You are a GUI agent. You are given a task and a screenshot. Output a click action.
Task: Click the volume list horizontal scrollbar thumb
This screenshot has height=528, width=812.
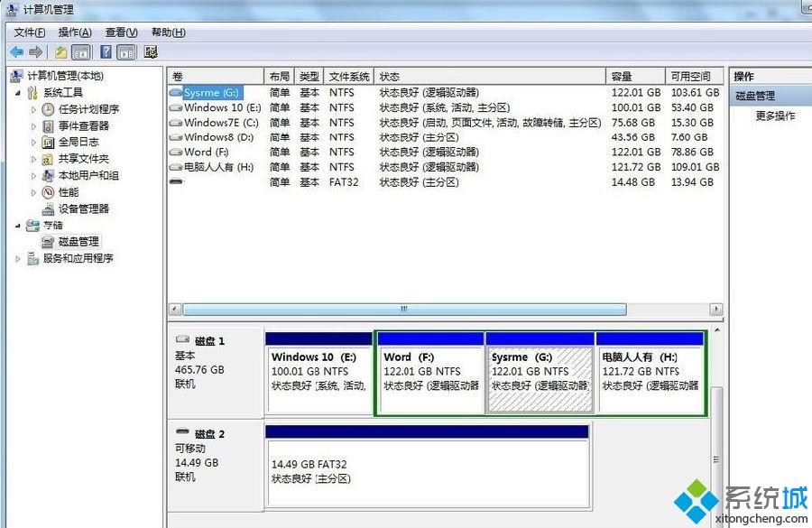coord(404,310)
